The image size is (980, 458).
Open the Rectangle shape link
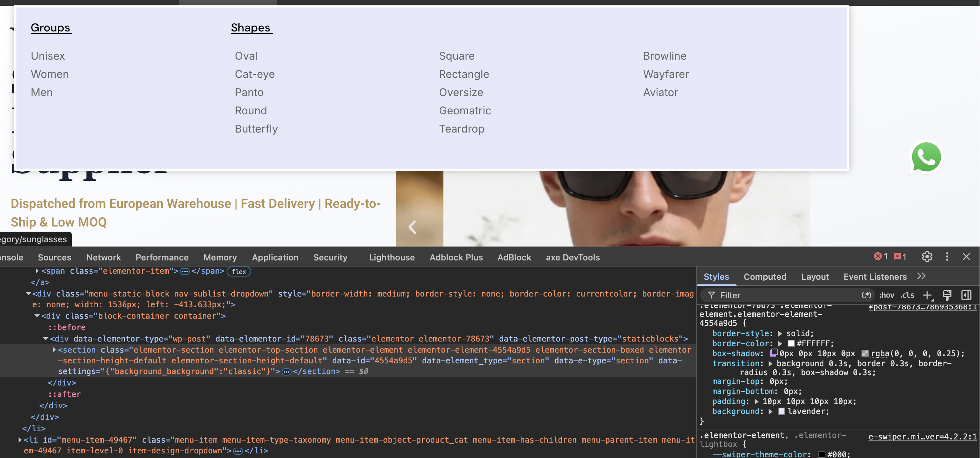[x=464, y=74]
